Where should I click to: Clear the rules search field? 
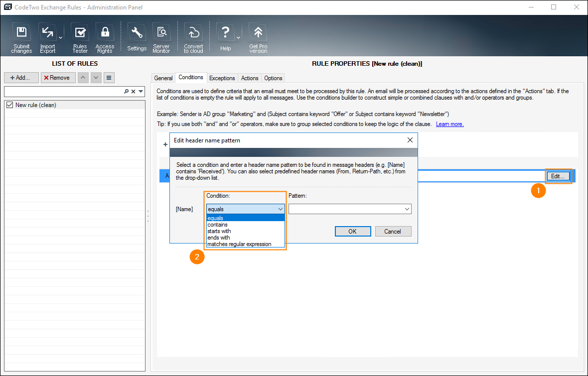pos(133,92)
